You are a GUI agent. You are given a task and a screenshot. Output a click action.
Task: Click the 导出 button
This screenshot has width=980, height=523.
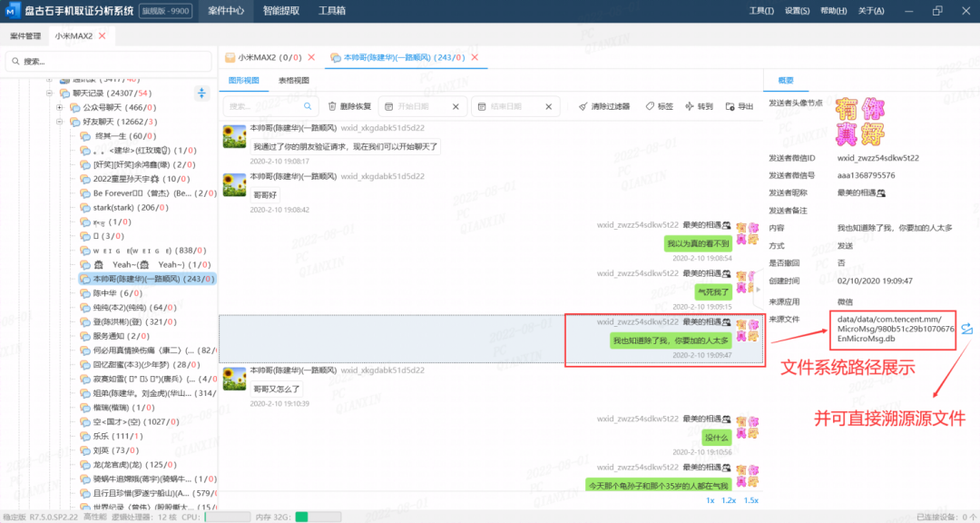pyautogui.click(x=739, y=106)
